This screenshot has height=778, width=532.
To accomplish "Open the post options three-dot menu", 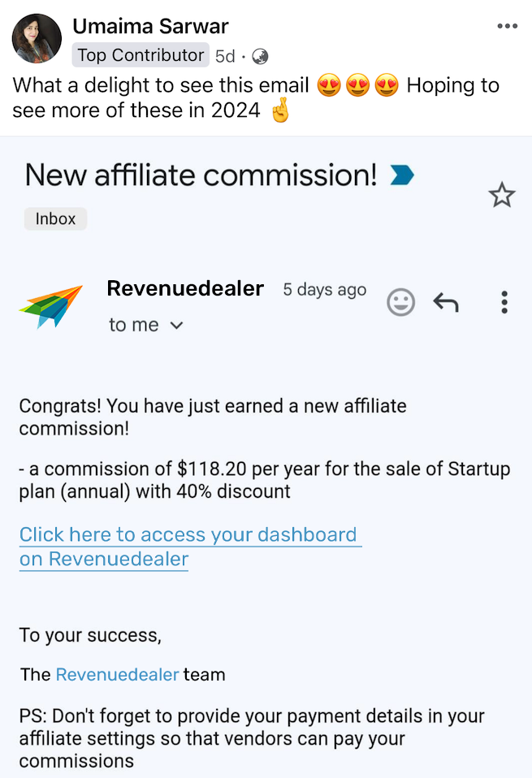I will [507, 27].
